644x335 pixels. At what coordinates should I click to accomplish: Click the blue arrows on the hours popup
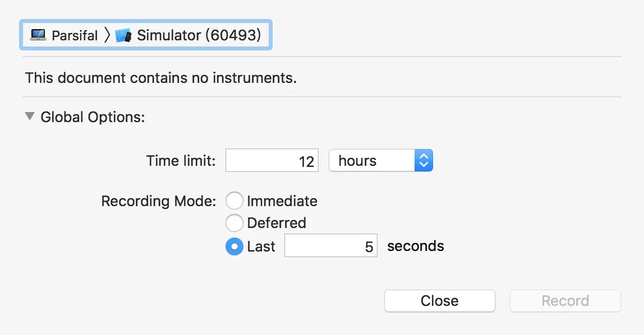coord(424,161)
